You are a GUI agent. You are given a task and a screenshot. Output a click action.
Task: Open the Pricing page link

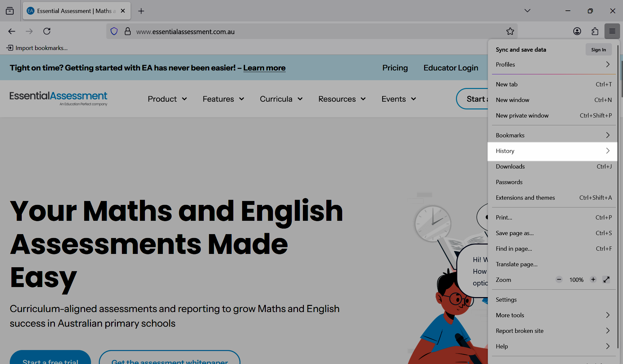coord(395,68)
